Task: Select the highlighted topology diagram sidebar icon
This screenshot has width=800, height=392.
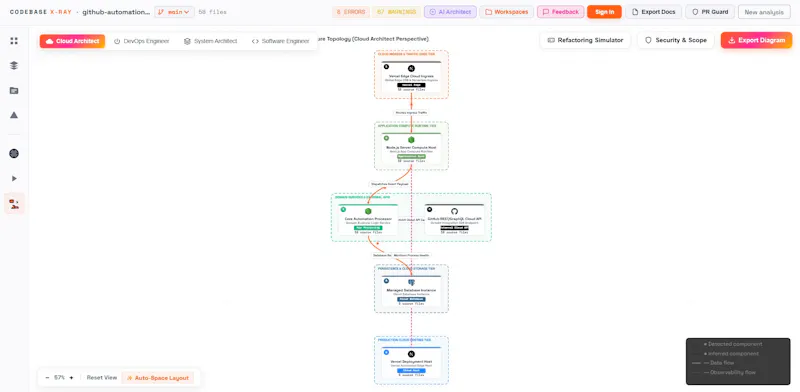Action: click(14, 204)
